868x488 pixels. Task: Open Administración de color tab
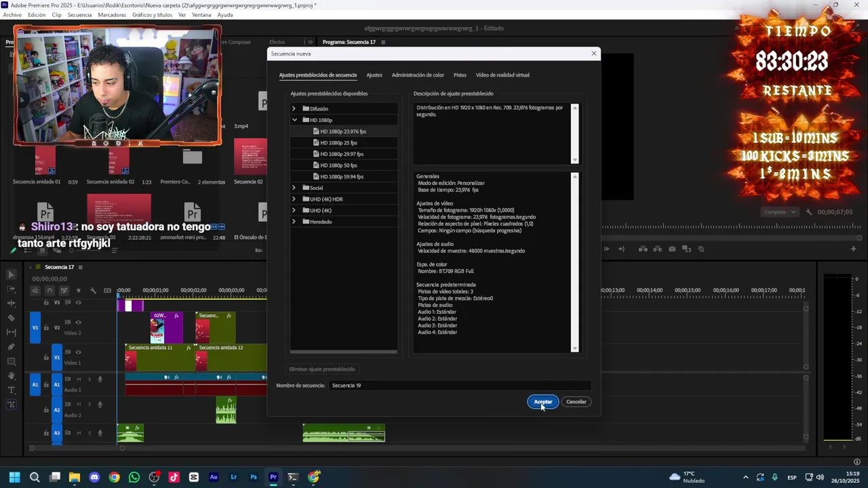pyautogui.click(x=418, y=75)
